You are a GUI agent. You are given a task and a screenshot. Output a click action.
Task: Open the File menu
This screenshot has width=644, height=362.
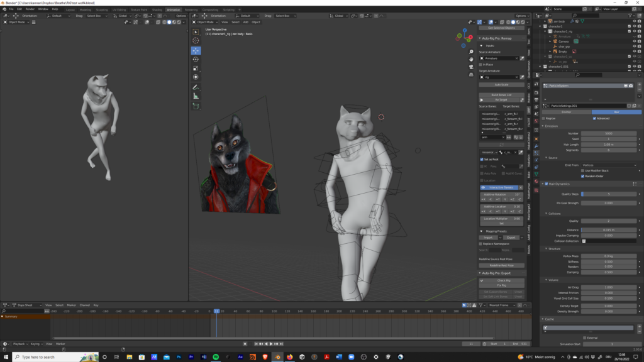click(11, 9)
